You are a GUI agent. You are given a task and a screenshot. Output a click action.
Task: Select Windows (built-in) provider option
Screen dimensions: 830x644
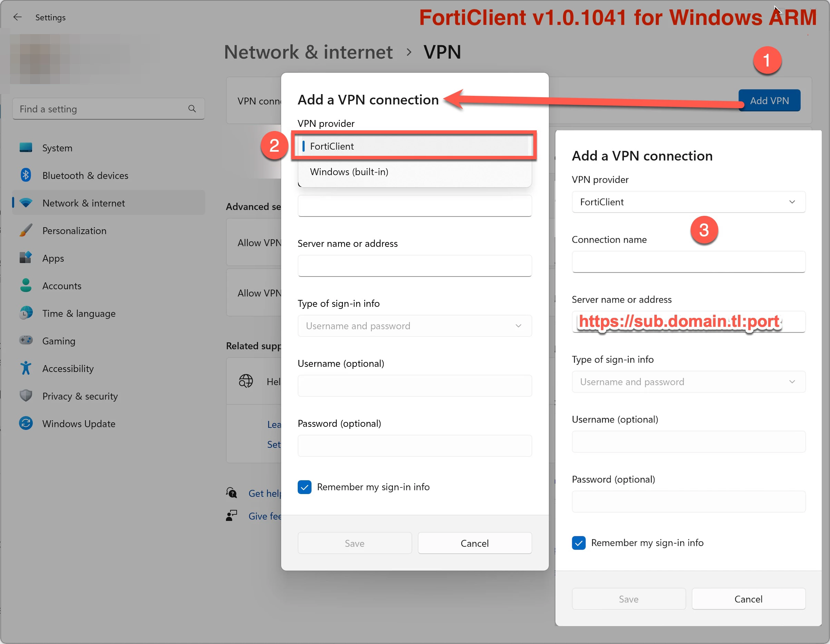(415, 172)
